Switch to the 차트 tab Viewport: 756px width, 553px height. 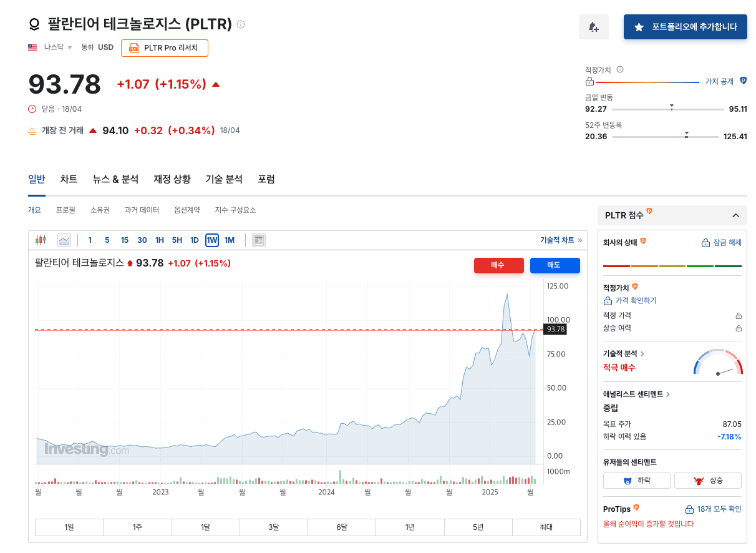[x=69, y=179]
